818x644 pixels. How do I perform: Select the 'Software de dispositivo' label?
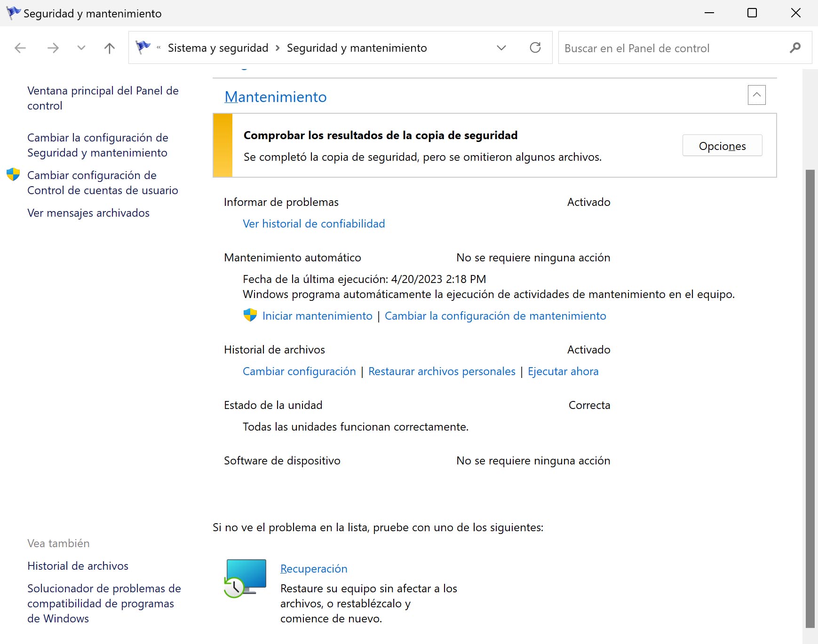pyautogui.click(x=282, y=461)
